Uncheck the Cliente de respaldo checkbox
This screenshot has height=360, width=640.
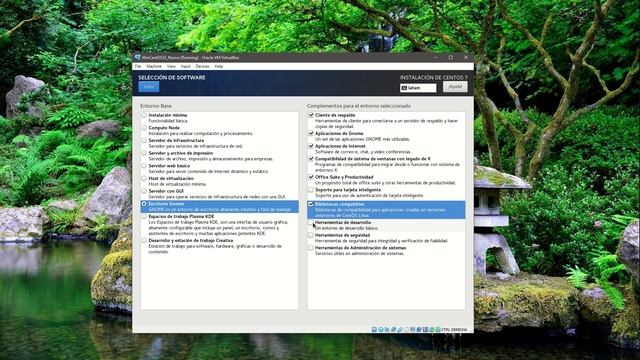pos(311,116)
